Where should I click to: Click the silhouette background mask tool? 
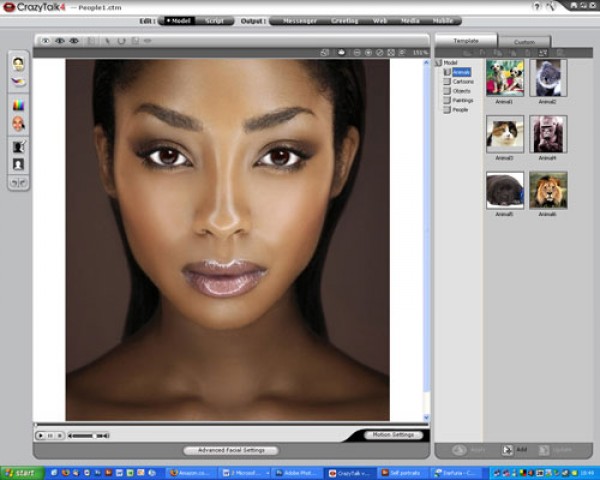tap(18, 146)
